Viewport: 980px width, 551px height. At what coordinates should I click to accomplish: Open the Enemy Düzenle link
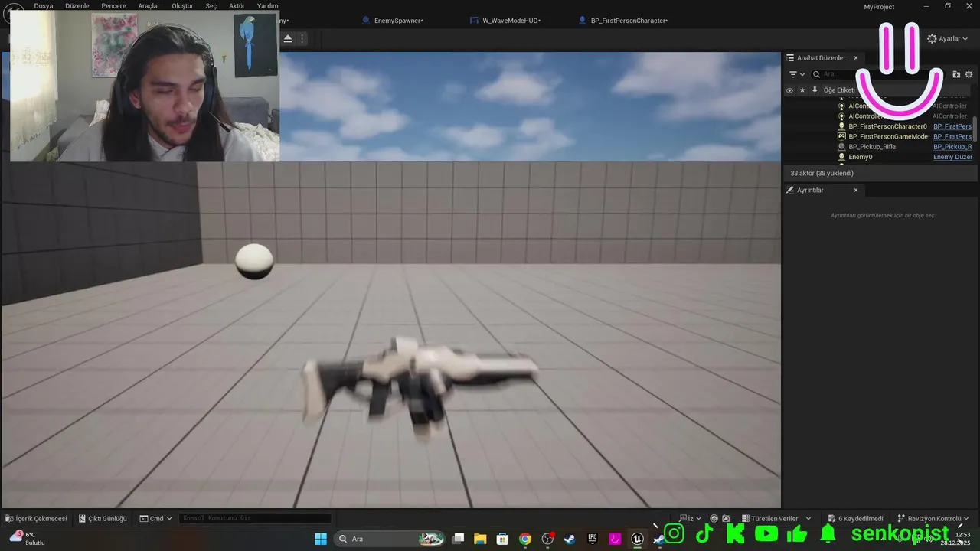point(952,157)
